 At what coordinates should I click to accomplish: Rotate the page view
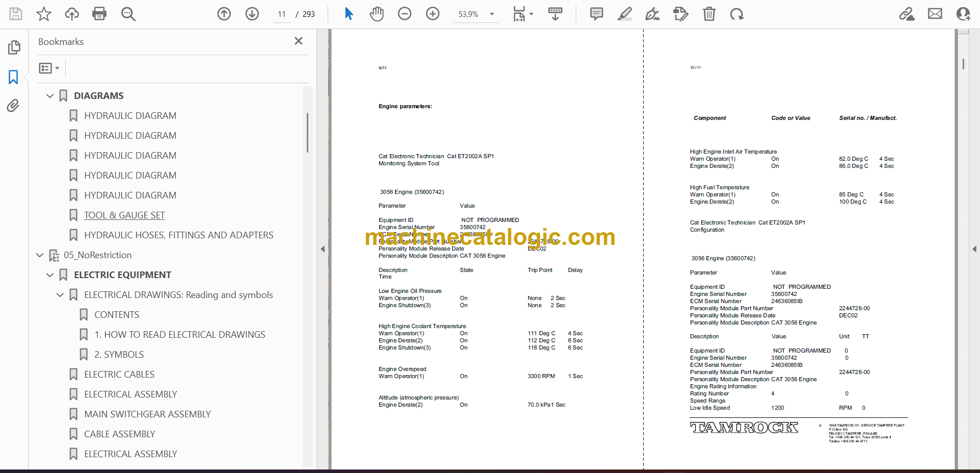(x=737, y=14)
